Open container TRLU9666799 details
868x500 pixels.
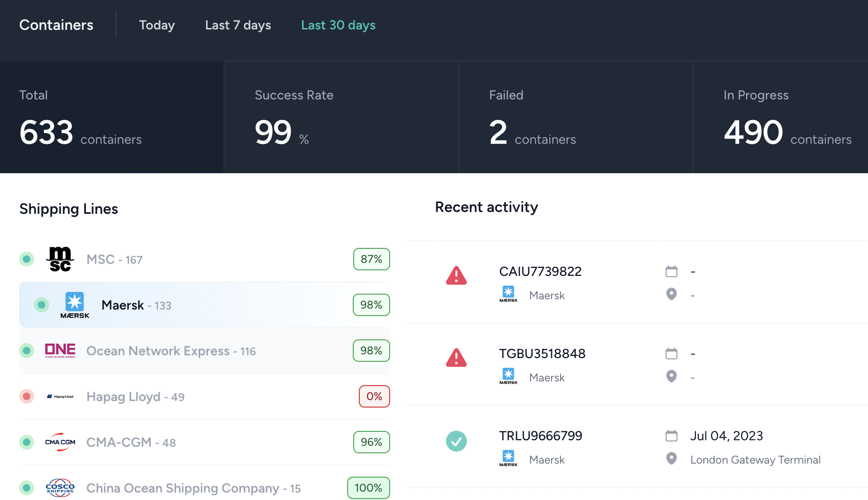tap(540, 436)
